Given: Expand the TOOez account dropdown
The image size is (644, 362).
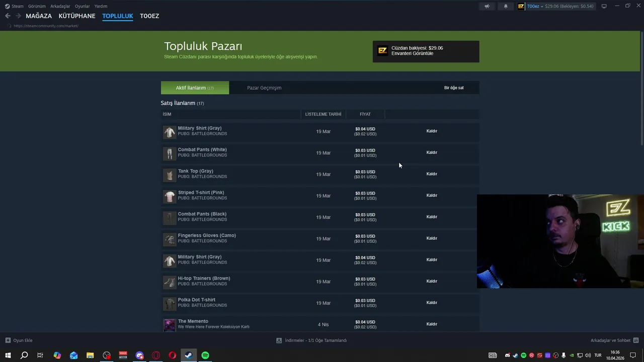Looking at the screenshot, I should pyautogui.click(x=535, y=6).
